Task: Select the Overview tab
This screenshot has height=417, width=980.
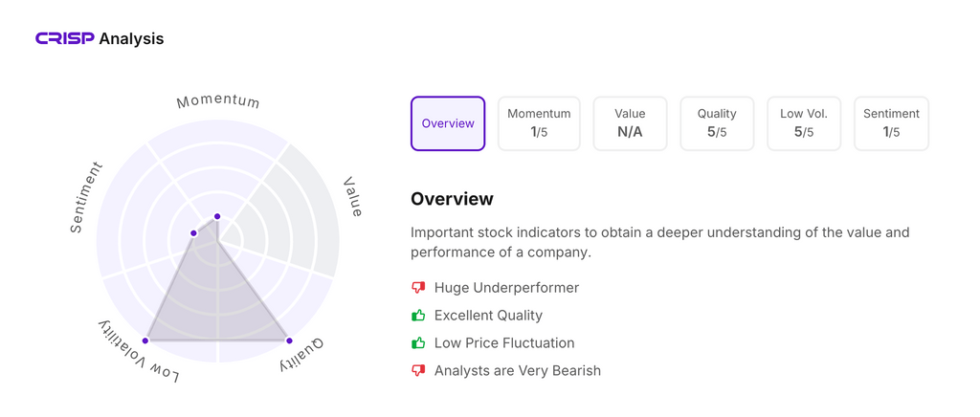Action: click(x=448, y=123)
